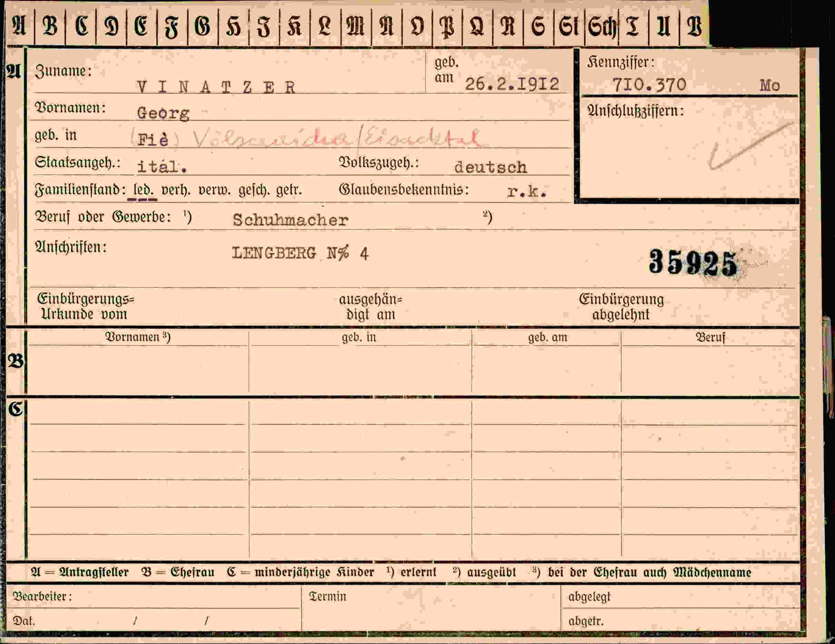The height and width of the screenshot is (644, 835).
Task: Select the Fraktur 'U' alphabet index tab
Action: [664, 26]
